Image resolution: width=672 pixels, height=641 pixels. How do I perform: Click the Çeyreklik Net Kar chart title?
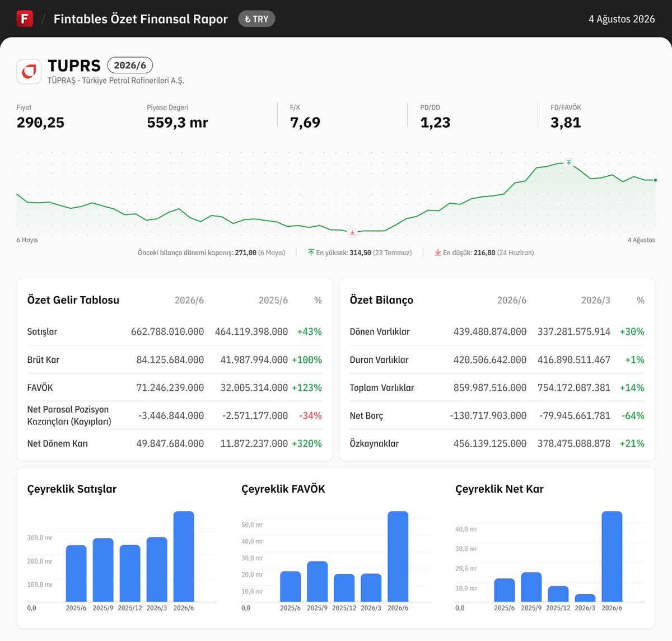tap(500, 489)
